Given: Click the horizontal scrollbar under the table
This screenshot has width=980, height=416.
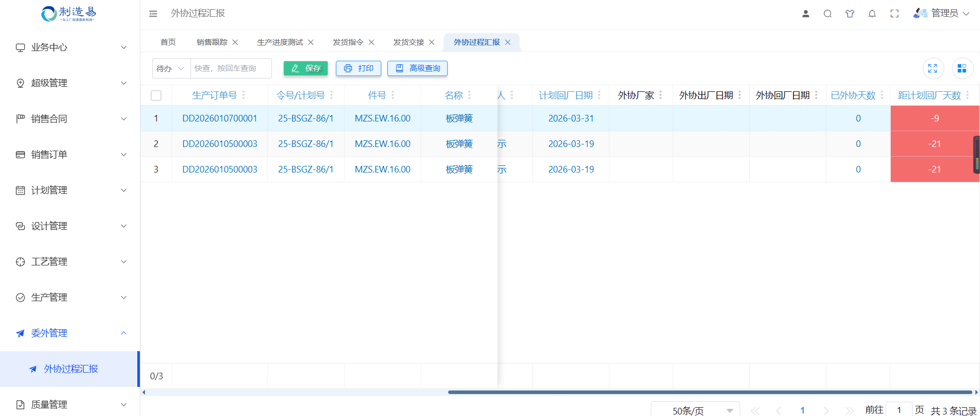Looking at the screenshot, I should click(x=709, y=392).
